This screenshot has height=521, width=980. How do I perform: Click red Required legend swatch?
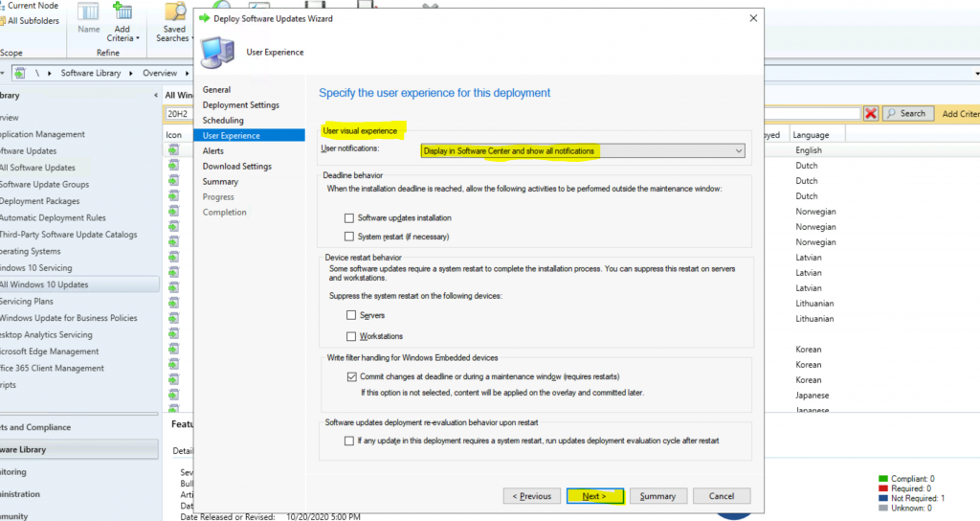tap(882, 488)
